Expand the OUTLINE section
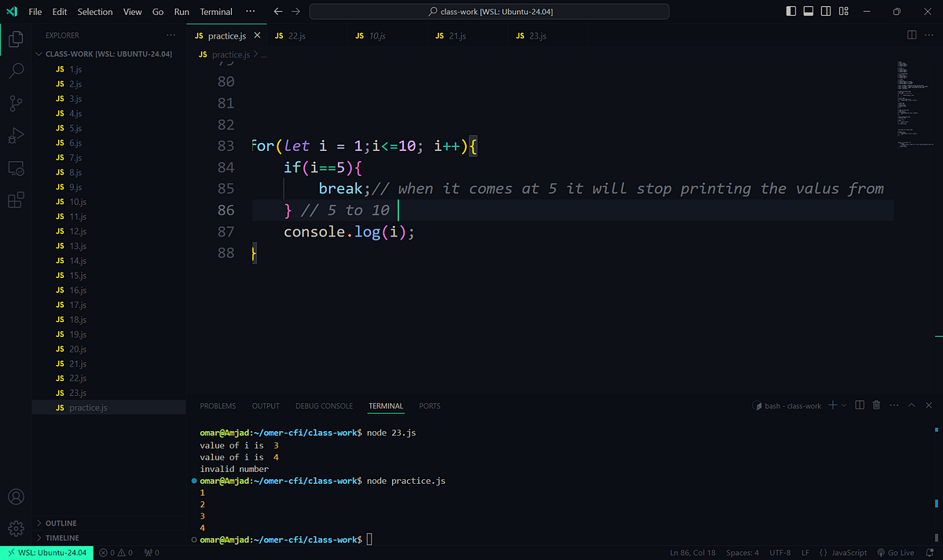Image resolution: width=943 pixels, height=560 pixels. point(108,523)
